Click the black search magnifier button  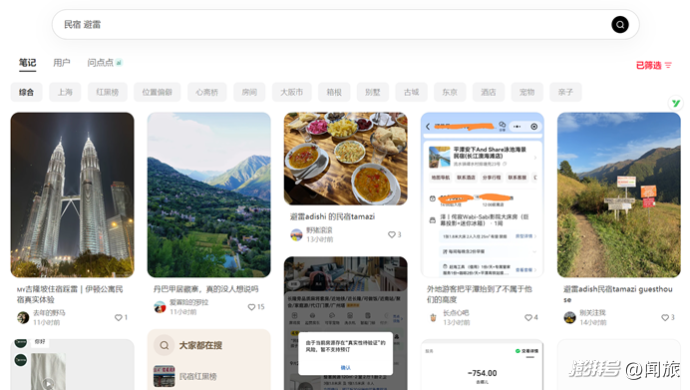pos(620,25)
